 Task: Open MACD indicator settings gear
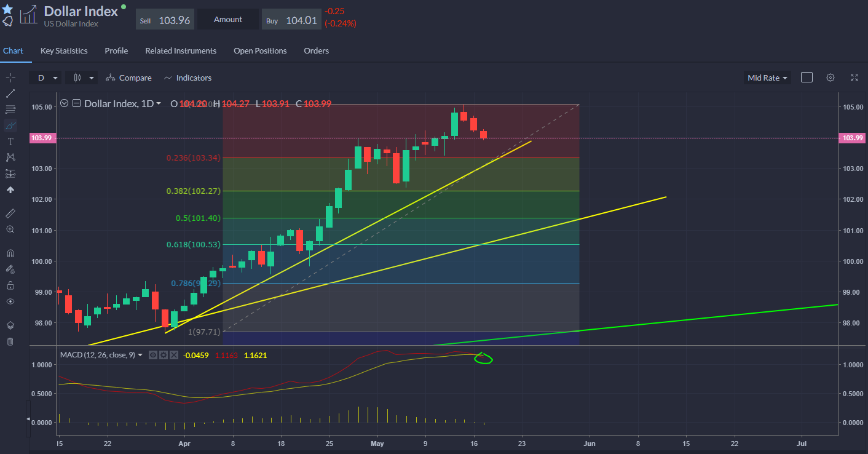[164, 355]
